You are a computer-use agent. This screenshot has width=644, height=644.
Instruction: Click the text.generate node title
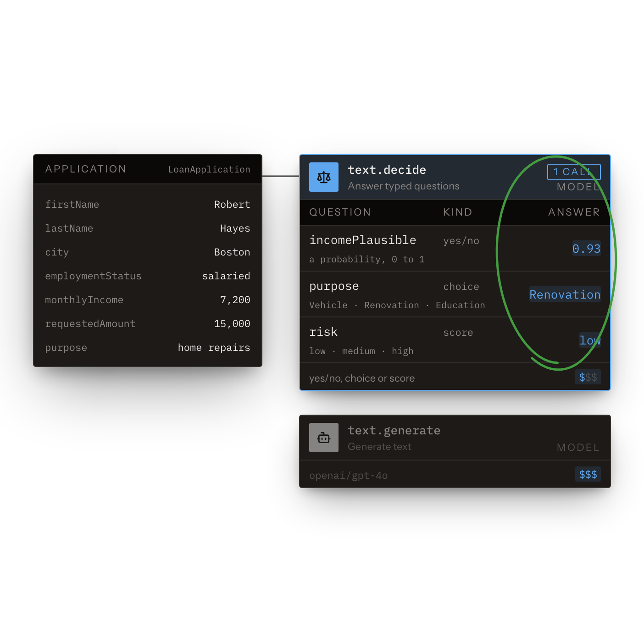(x=394, y=431)
